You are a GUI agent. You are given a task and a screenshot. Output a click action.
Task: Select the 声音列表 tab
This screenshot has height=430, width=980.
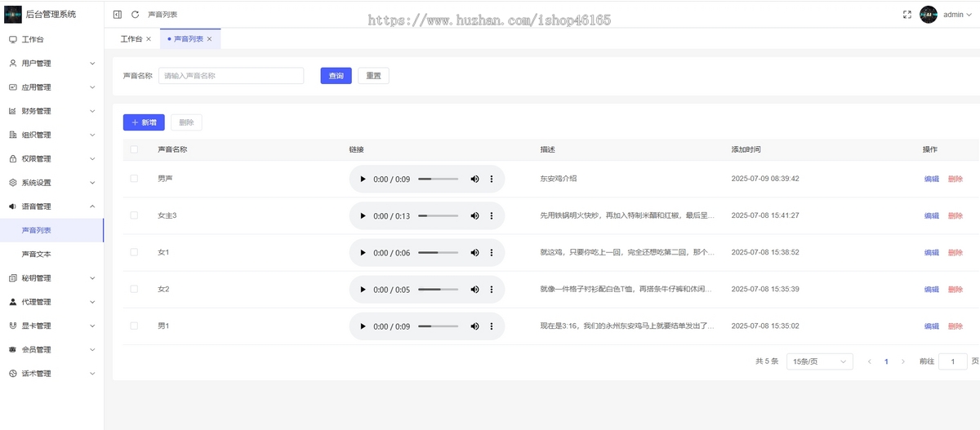(189, 39)
